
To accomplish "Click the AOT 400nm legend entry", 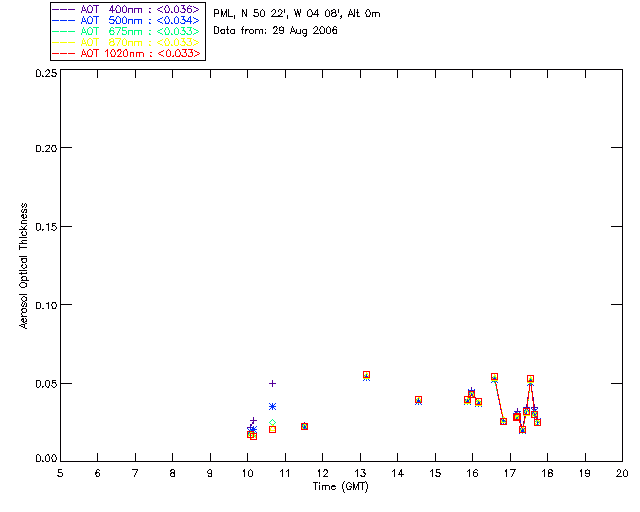I will tap(127, 9).
